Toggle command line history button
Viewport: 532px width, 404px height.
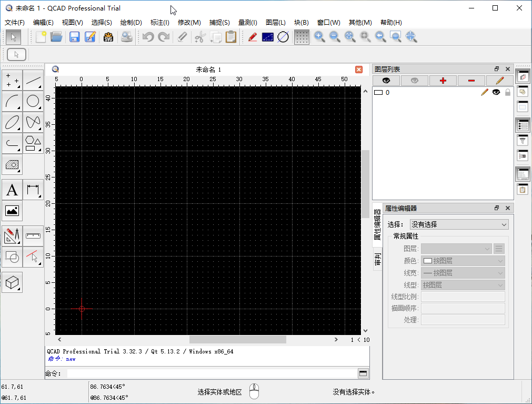tap(363, 374)
